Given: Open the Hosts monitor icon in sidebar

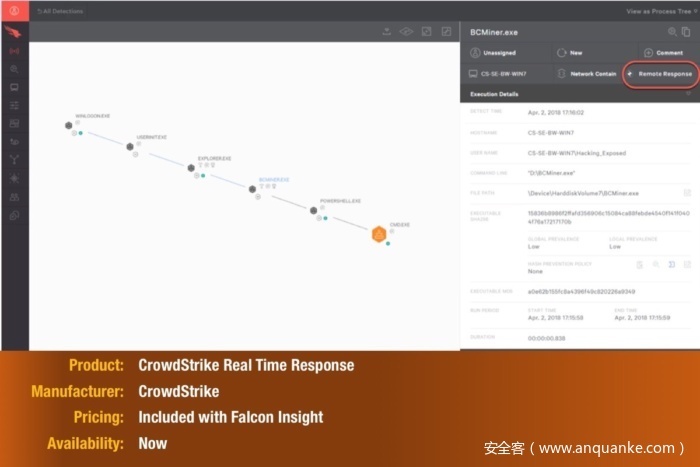Looking at the screenshot, I should 14,87.
